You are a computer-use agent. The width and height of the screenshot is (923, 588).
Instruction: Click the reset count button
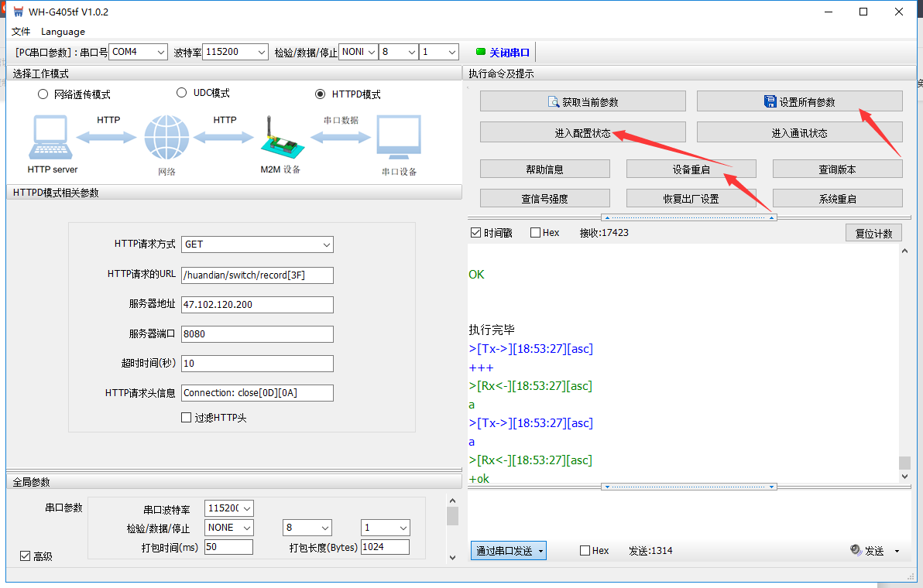873,233
